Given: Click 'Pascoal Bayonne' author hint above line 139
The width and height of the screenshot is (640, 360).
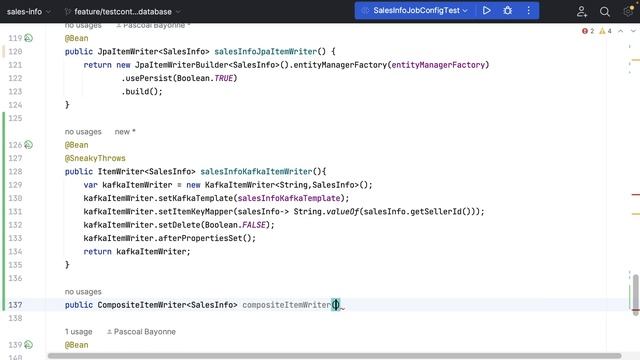Looking at the screenshot, I should 141,332.
